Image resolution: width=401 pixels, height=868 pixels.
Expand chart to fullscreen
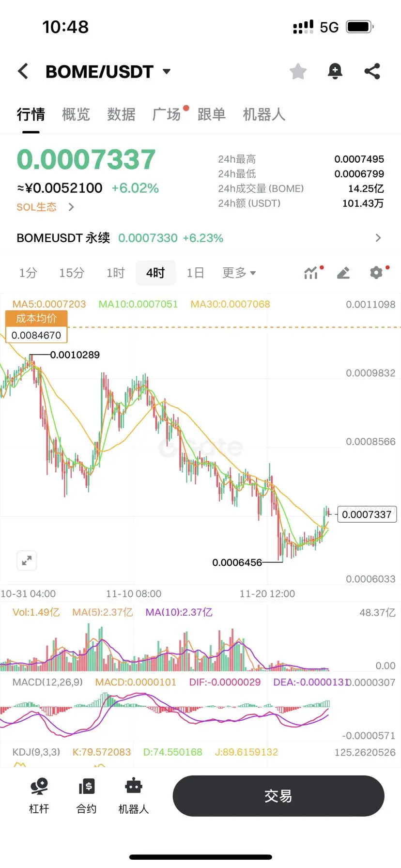point(27,560)
